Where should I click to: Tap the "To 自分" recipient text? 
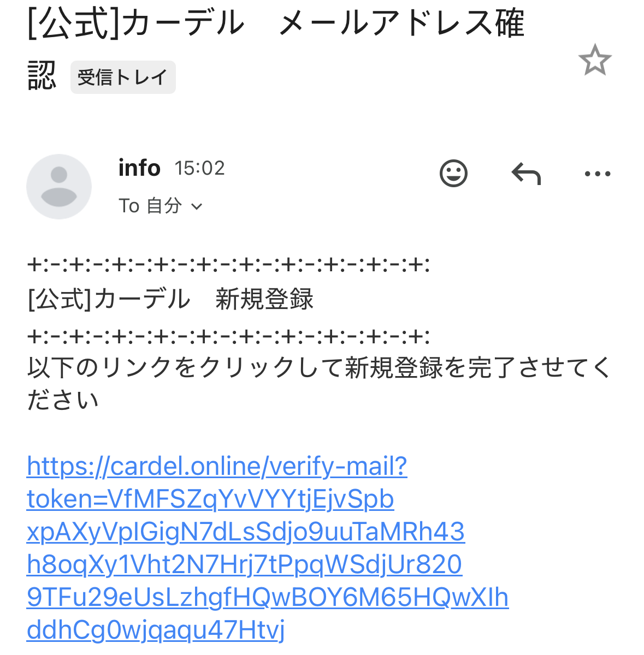coord(150,206)
